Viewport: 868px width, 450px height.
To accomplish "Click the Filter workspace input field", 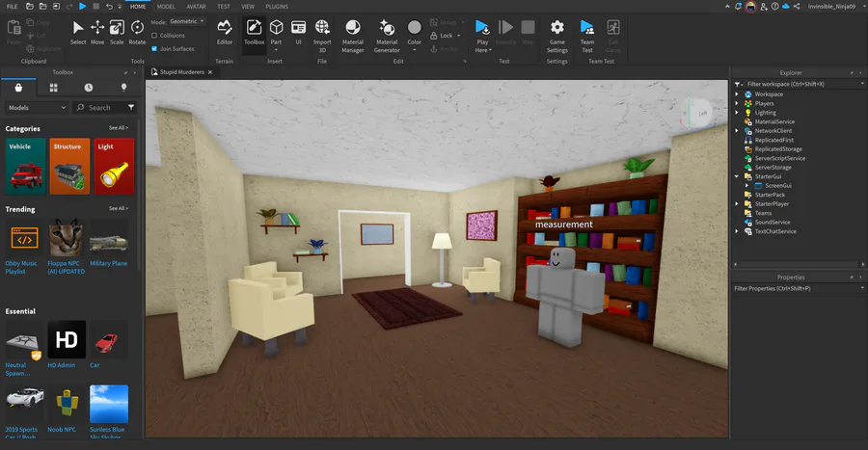I will [x=801, y=84].
